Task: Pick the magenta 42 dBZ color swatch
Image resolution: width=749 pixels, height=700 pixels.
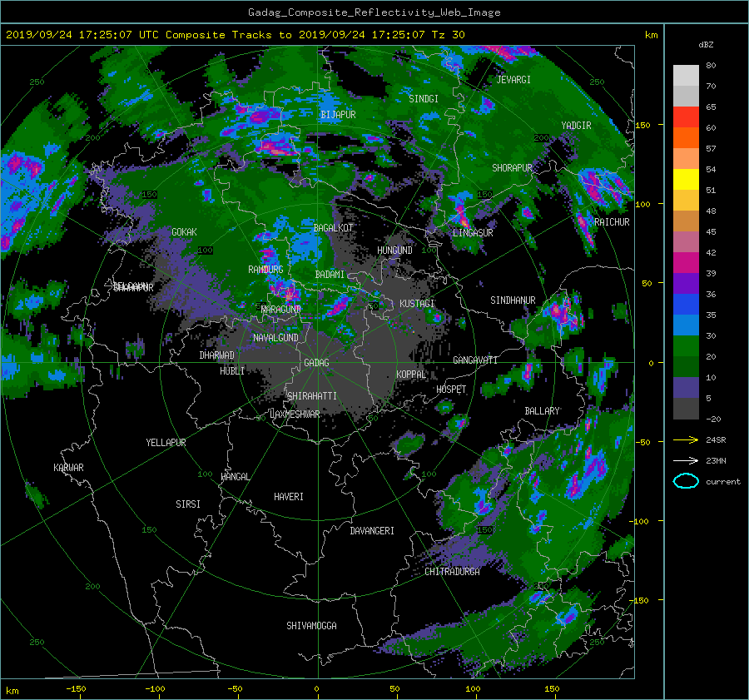Action: click(x=686, y=262)
